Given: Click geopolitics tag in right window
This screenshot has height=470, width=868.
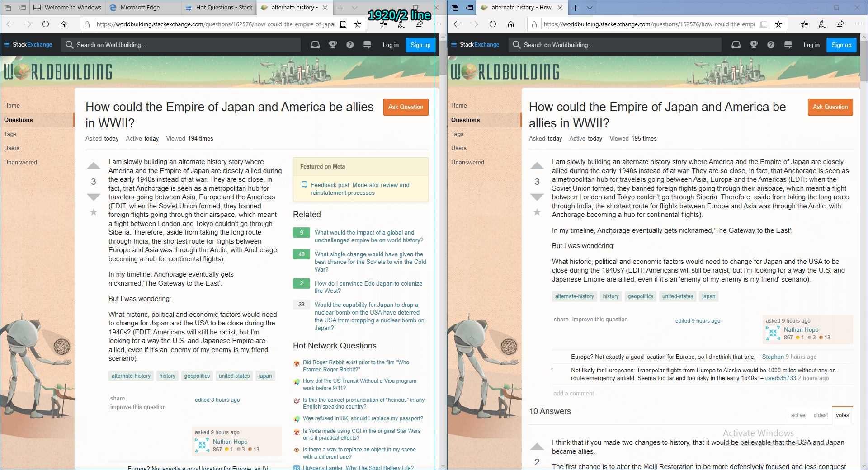Looking at the screenshot, I should point(641,296).
